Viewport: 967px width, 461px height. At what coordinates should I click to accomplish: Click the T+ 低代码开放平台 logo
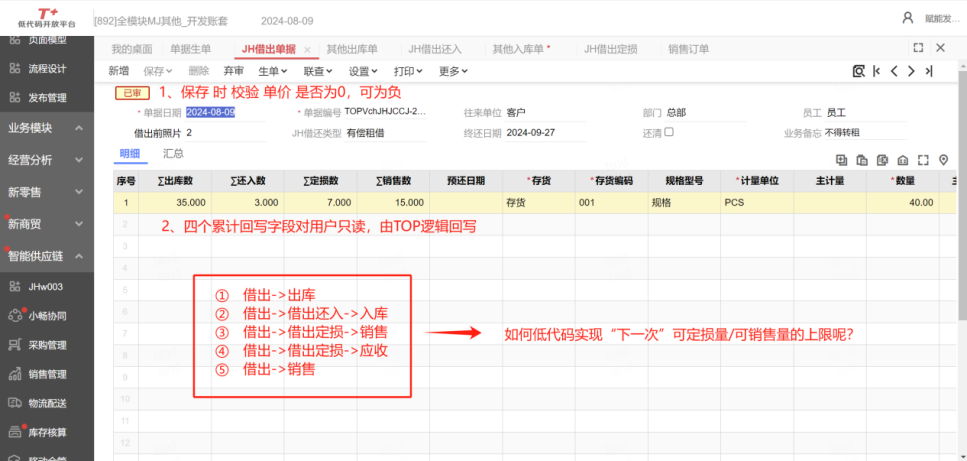(46, 18)
